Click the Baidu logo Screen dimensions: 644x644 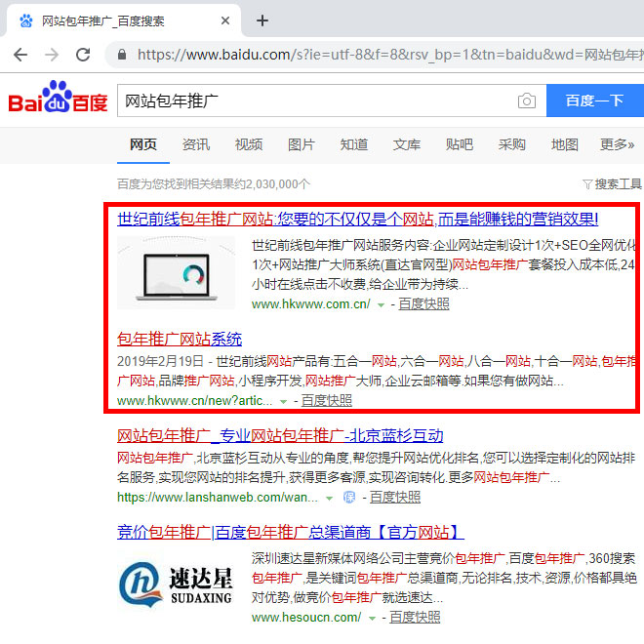tap(58, 97)
